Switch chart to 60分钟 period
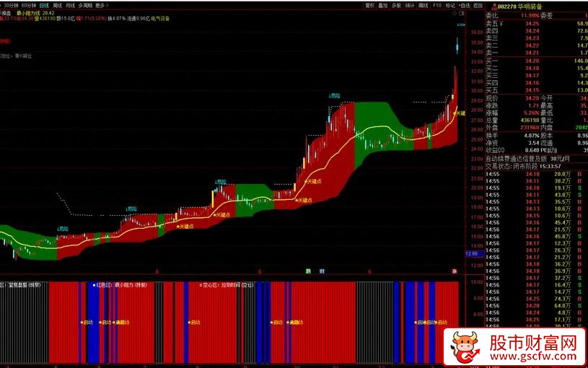 29,6
